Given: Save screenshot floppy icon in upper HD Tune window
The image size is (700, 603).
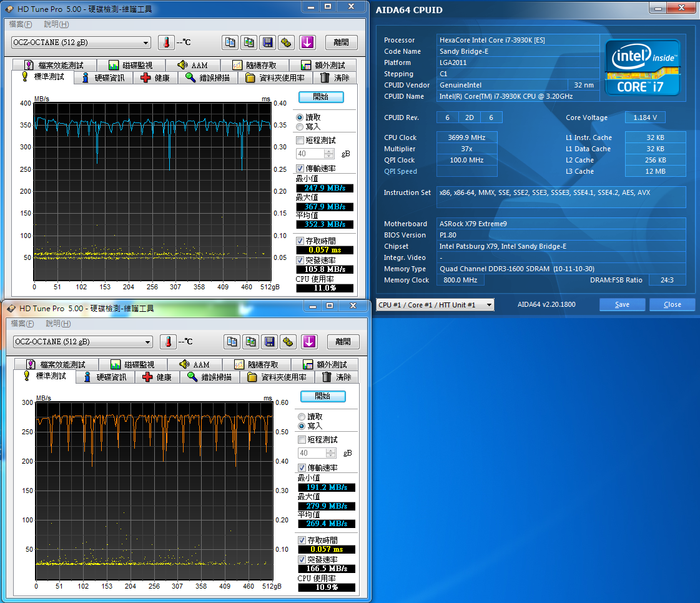Looking at the screenshot, I should pos(267,42).
